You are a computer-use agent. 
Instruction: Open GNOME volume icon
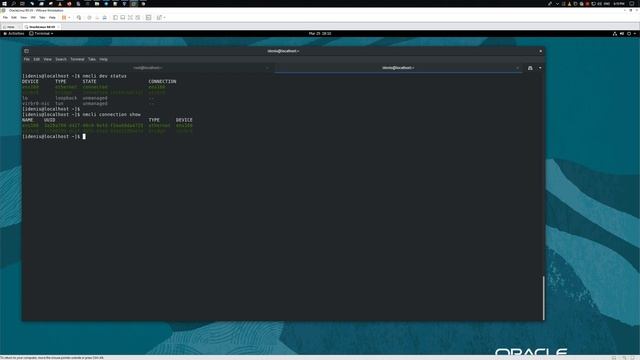click(x=622, y=33)
